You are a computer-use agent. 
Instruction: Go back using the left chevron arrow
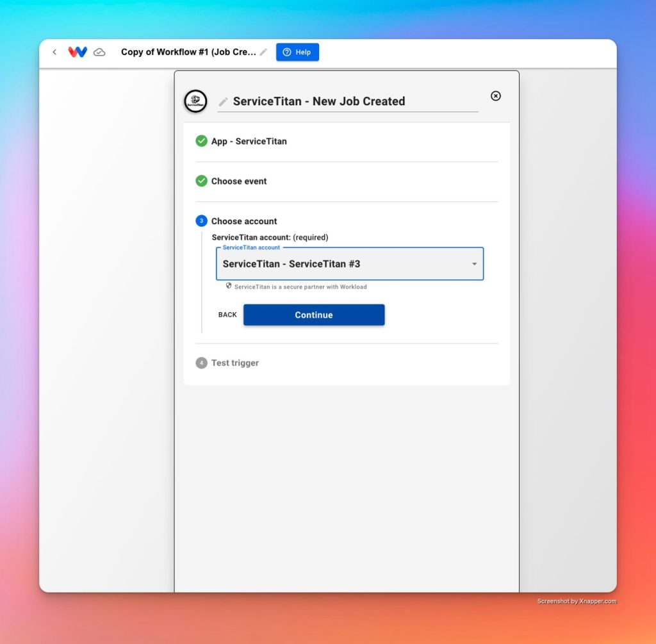coord(54,52)
